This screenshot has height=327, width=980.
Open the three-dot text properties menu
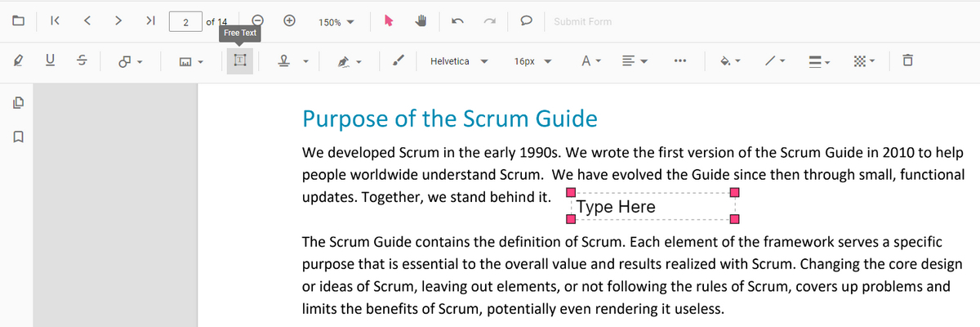tap(679, 61)
